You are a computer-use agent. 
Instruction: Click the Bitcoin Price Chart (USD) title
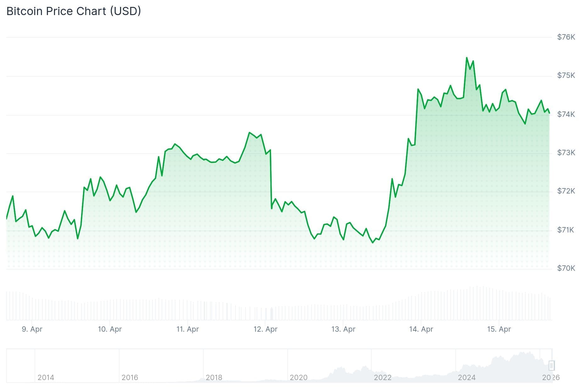[x=74, y=11]
